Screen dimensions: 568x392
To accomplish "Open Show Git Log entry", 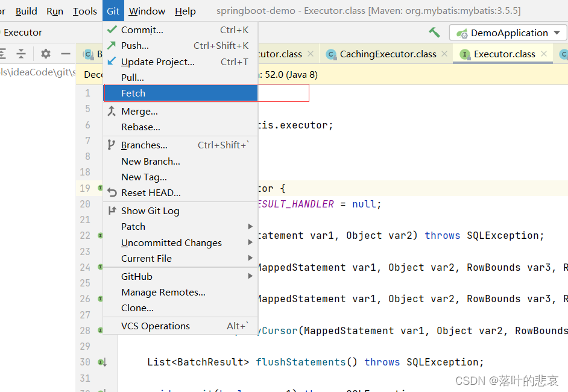I will coord(180,211).
